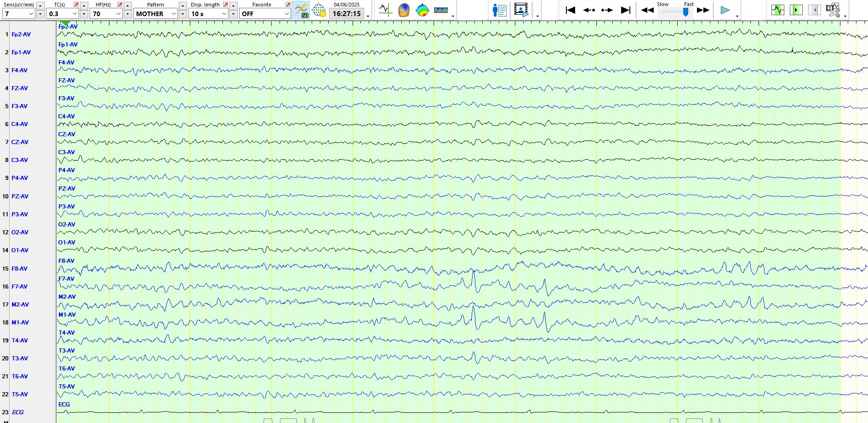The height and width of the screenshot is (423, 868).
Task: Click the green marker at the Fp2-AV trace start
Action: tap(66, 23)
